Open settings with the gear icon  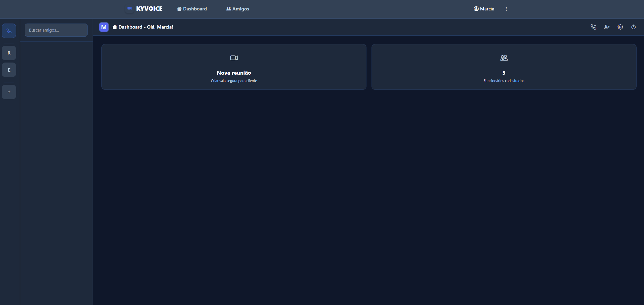coord(620,27)
